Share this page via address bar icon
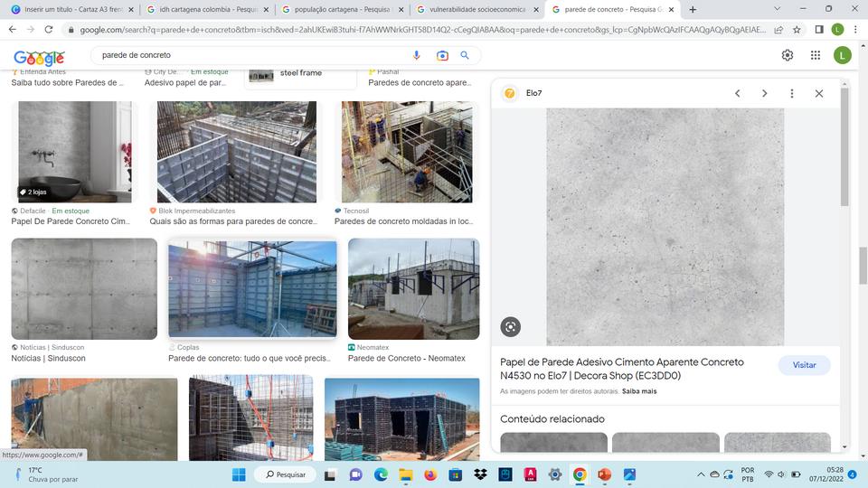Viewport: 868px width, 488px height. pos(778,29)
